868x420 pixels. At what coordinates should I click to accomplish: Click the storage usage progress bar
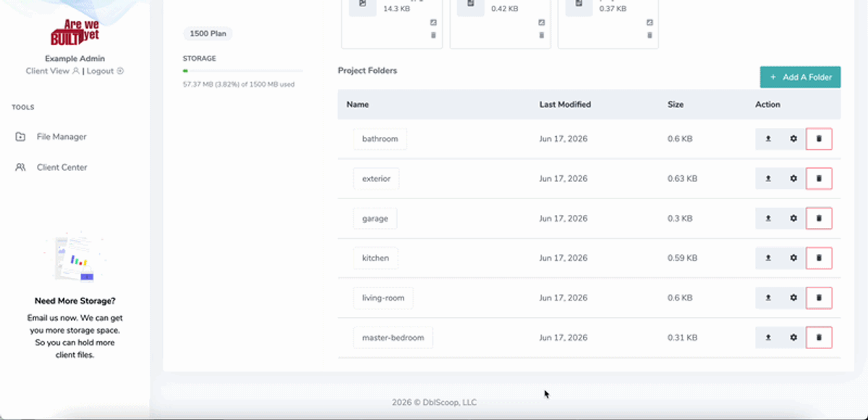click(243, 71)
